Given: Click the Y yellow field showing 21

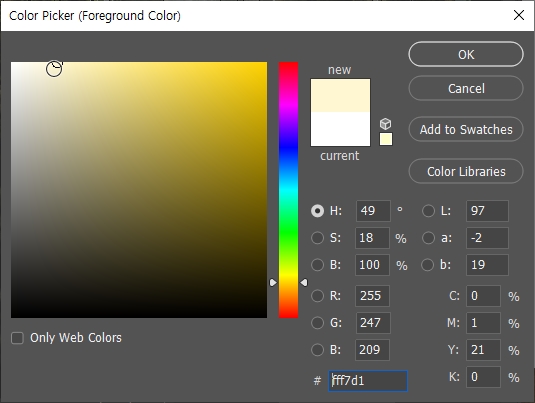Looking at the screenshot, I should [x=483, y=350].
